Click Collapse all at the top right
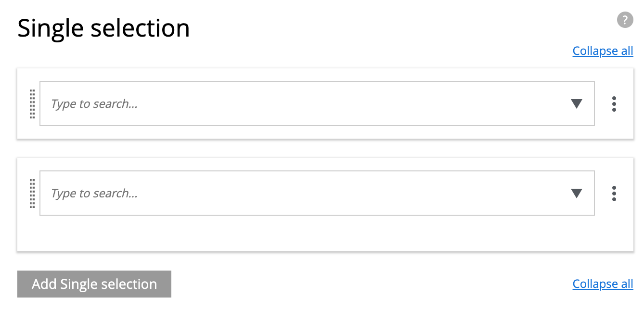Viewport: 644px width, 311px height. (603, 51)
